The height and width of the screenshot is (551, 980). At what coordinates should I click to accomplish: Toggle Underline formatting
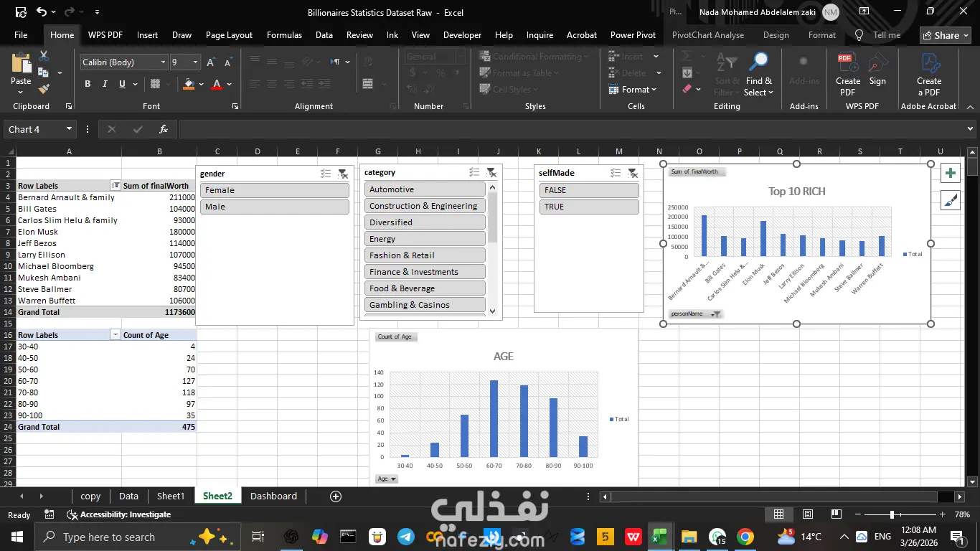point(123,84)
